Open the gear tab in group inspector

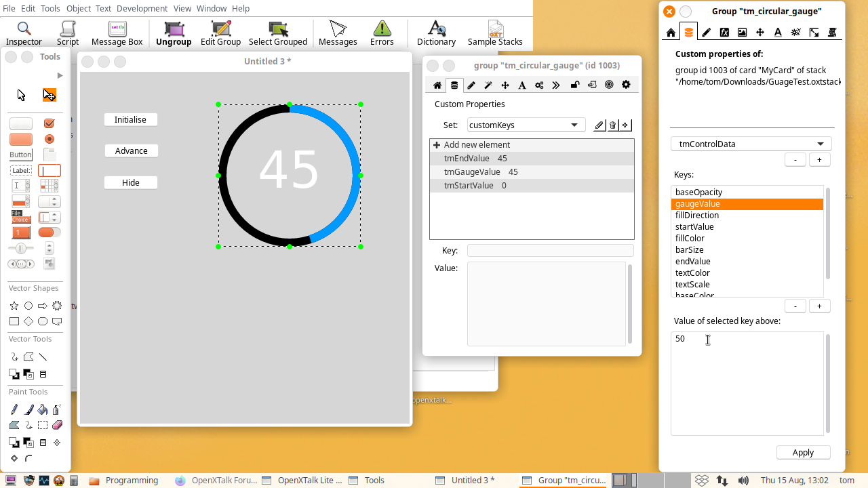(x=626, y=85)
